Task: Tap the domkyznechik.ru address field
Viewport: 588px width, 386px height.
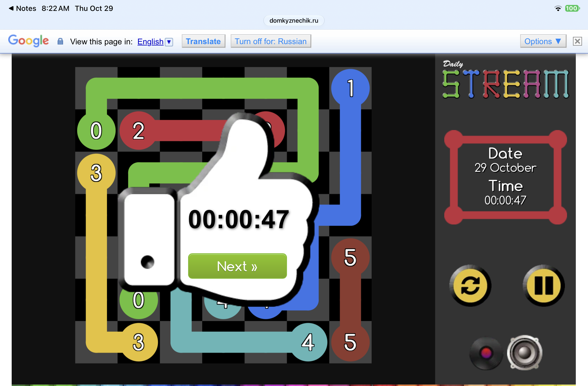Action: pyautogui.click(x=294, y=20)
